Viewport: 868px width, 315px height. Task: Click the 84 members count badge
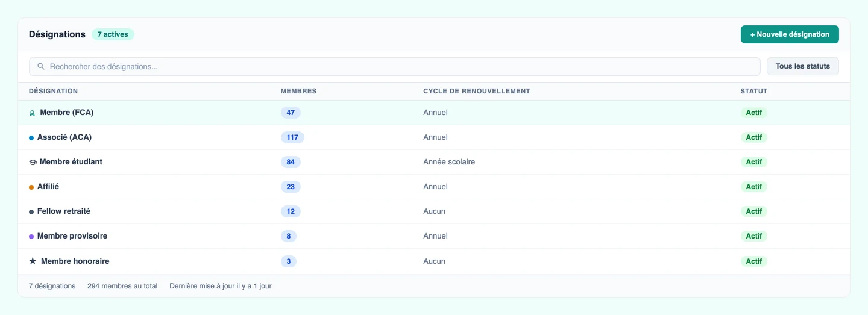(x=291, y=162)
